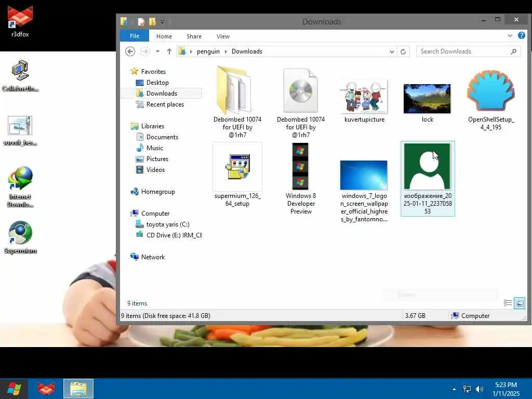Click the Forward navigation arrow
Image resolution: width=532 pixels, height=399 pixels.
point(145,51)
